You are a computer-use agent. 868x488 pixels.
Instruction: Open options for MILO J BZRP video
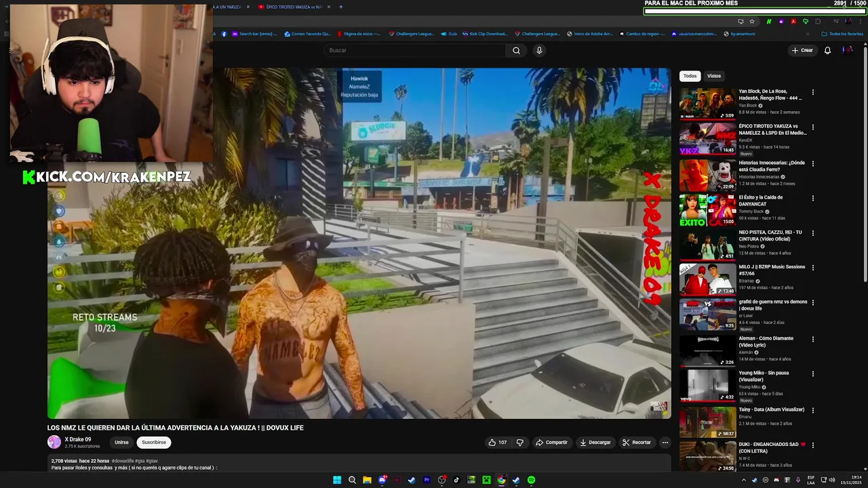[x=812, y=268]
